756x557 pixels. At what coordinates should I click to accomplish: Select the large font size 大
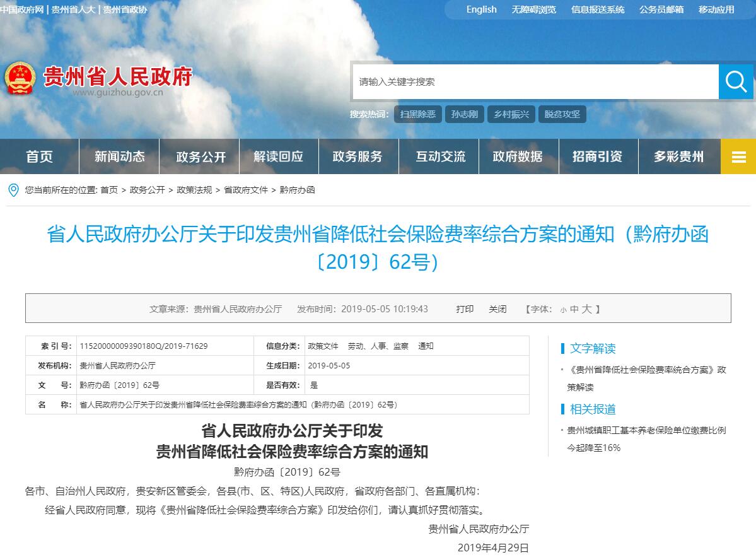586,309
